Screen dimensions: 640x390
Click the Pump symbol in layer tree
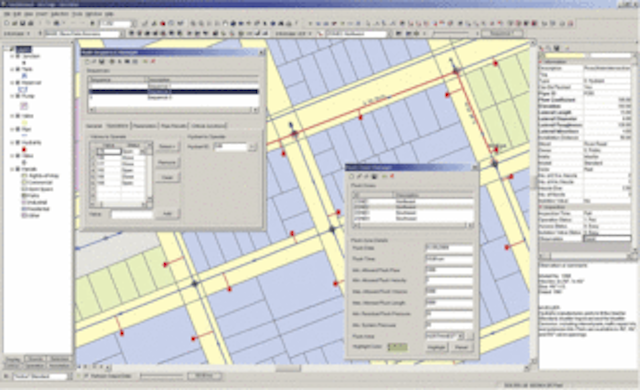(24, 106)
